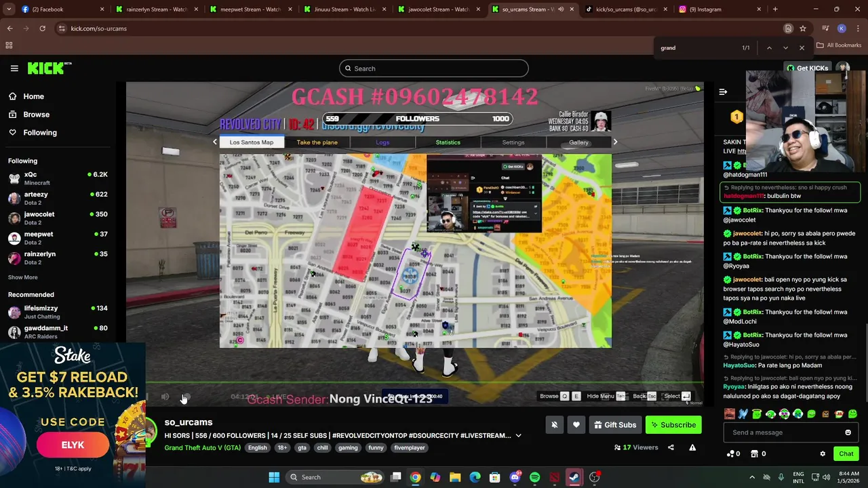Click first quick emote in chat
The width and height of the screenshot is (868, 488).
click(729, 414)
